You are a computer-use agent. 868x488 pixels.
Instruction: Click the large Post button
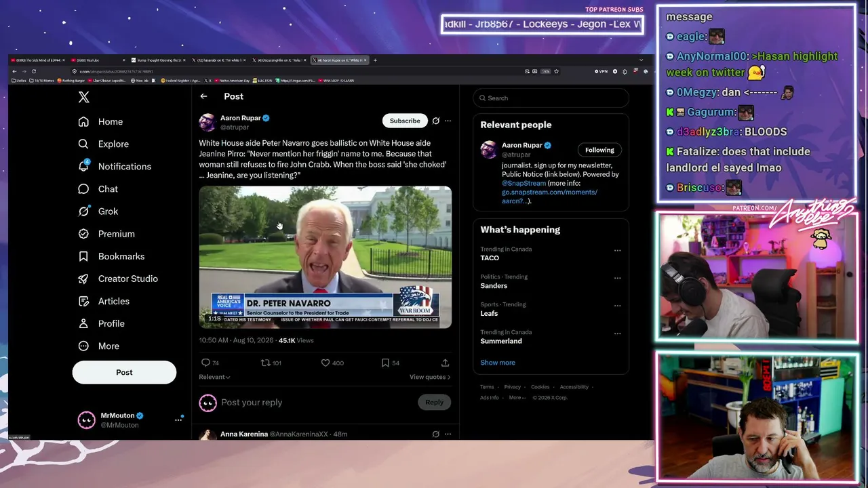pos(124,372)
